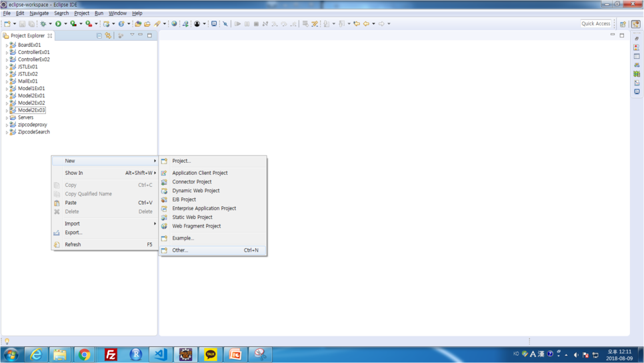This screenshot has width=644, height=363.
Task: Choose Static Web Project entry
Action: [213, 217]
